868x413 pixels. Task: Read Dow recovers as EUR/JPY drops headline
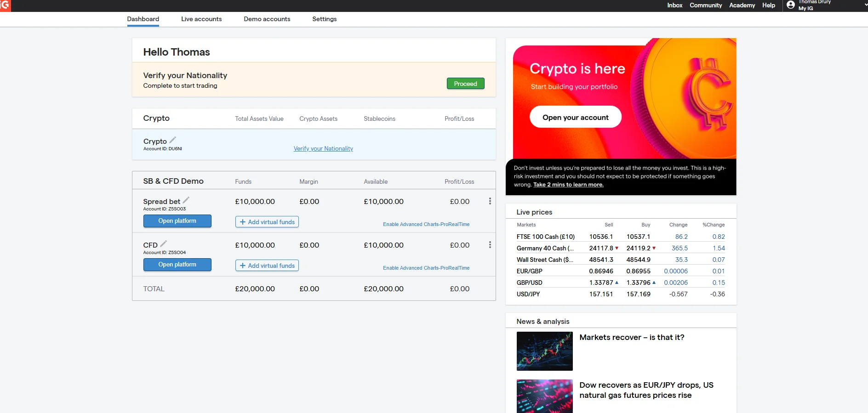pyautogui.click(x=646, y=390)
